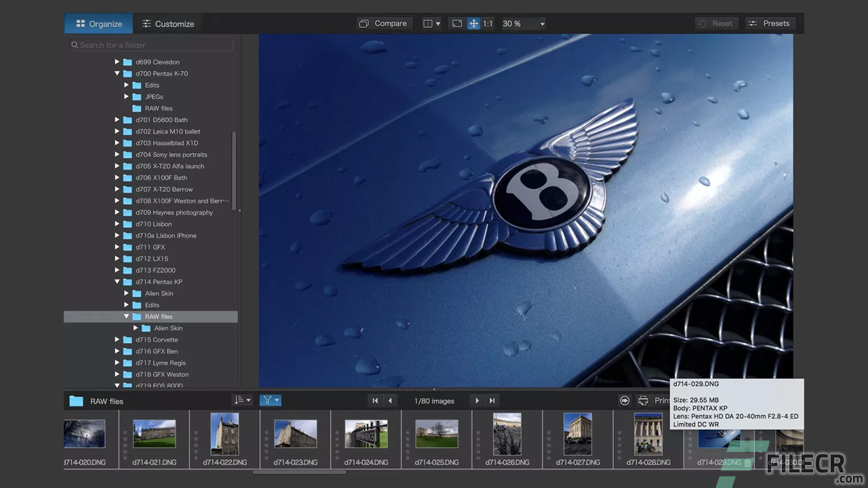The width and height of the screenshot is (868, 488).
Task: Select thumbnail d714-024.DNG
Action: (366, 434)
